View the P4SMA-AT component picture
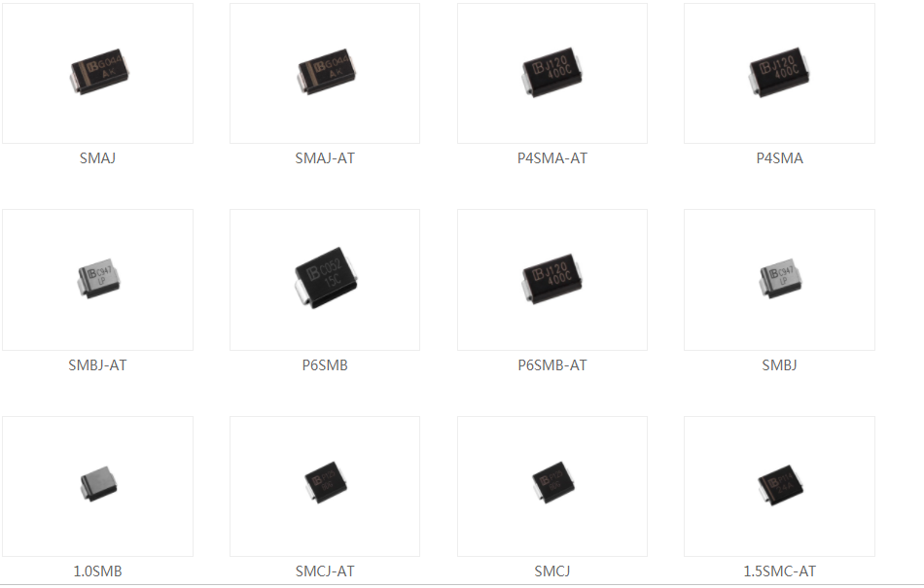This screenshot has width=924, height=588. point(552,73)
